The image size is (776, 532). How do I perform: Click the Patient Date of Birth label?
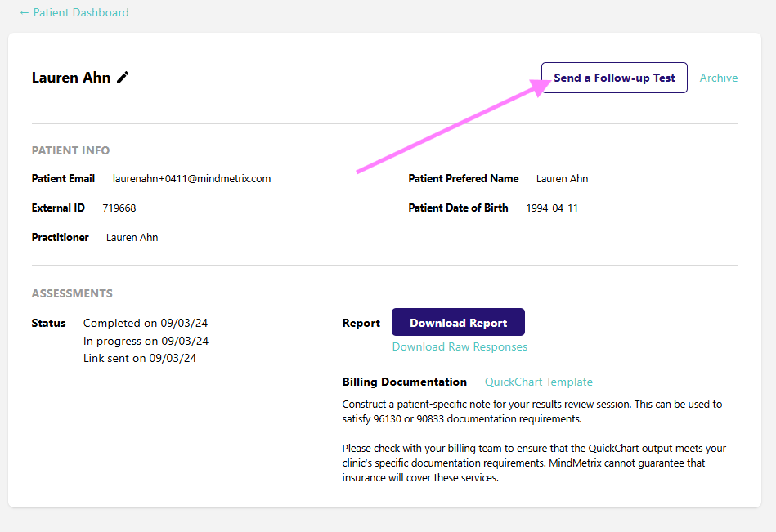coord(458,208)
